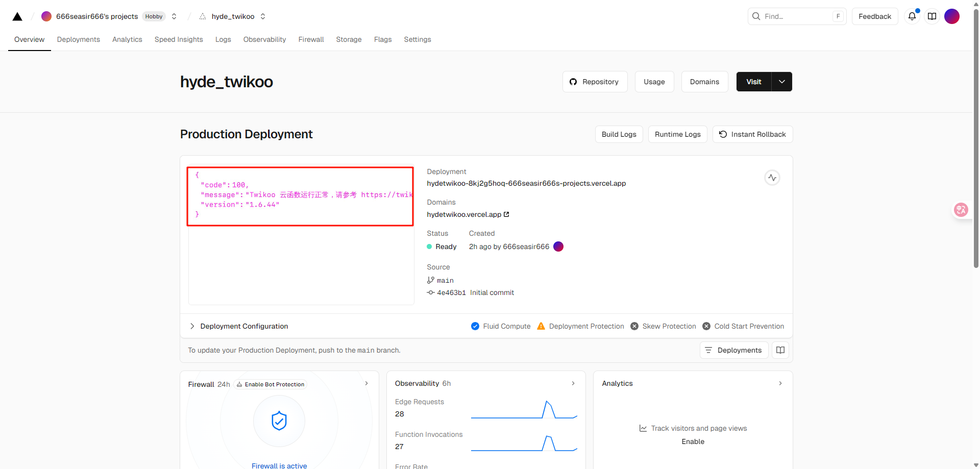Open commit 4e463b1 Initial commit
980x469 pixels.
click(470, 292)
